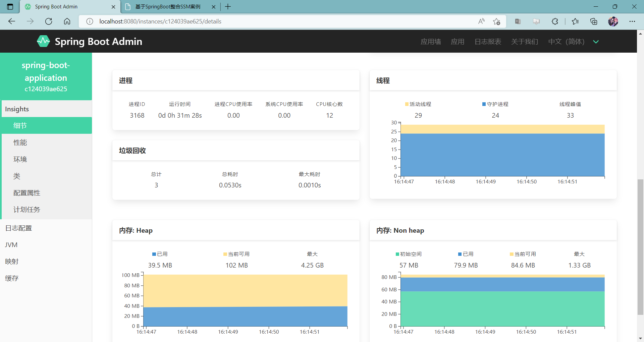Image resolution: width=644 pixels, height=342 pixels.
Task: Click the Non heap 最大 value 1.33 GB
Action: 579,265
